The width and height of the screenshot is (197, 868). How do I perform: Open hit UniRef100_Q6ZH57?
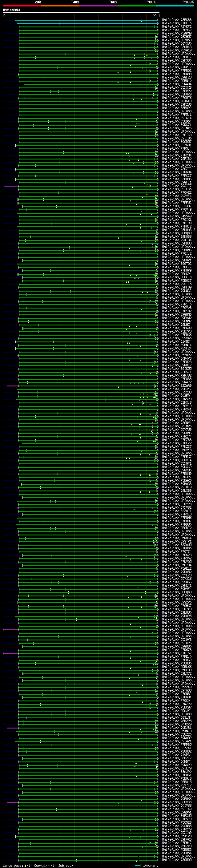coord(177,37)
